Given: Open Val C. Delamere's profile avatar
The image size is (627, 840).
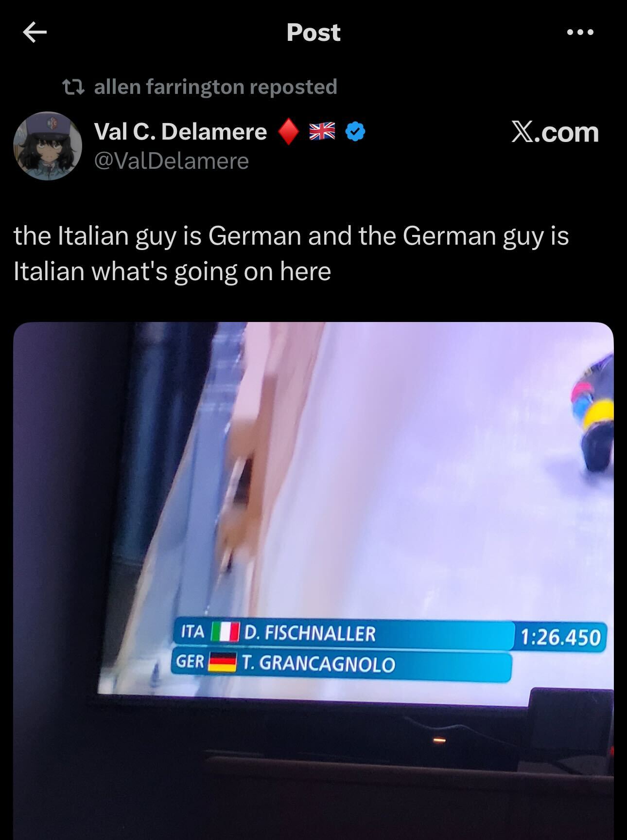Looking at the screenshot, I should tap(48, 146).
